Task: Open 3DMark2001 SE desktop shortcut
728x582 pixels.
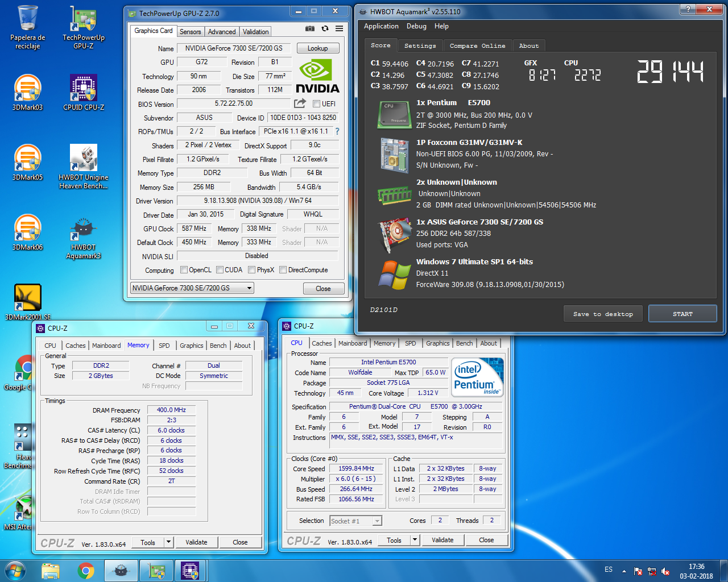Action: pyautogui.click(x=27, y=302)
